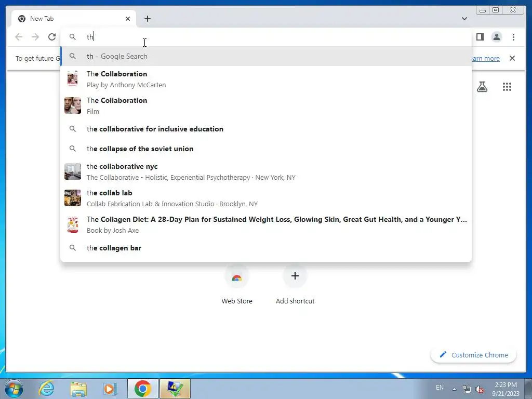Open the Google apps grid
The image size is (532, 399).
507,87
